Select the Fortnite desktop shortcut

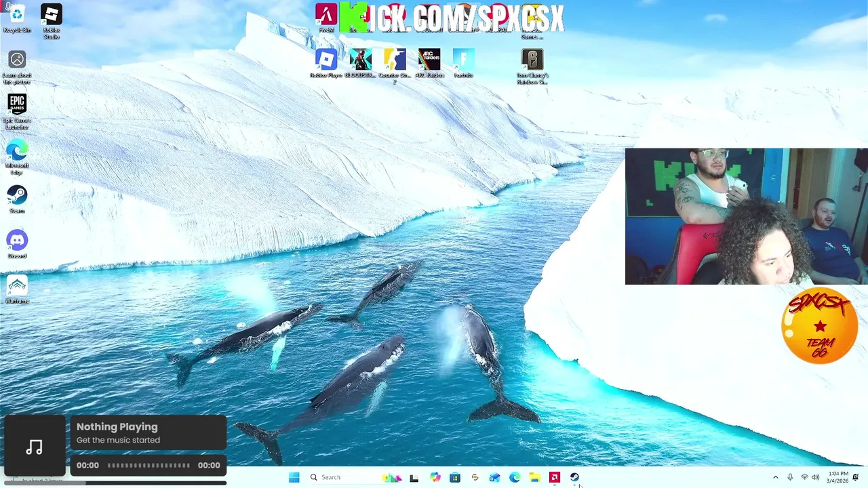pyautogui.click(x=463, y=64)
